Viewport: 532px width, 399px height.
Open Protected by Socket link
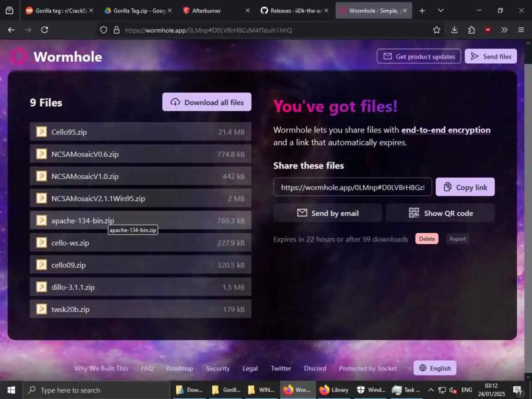tap(368, 369)
